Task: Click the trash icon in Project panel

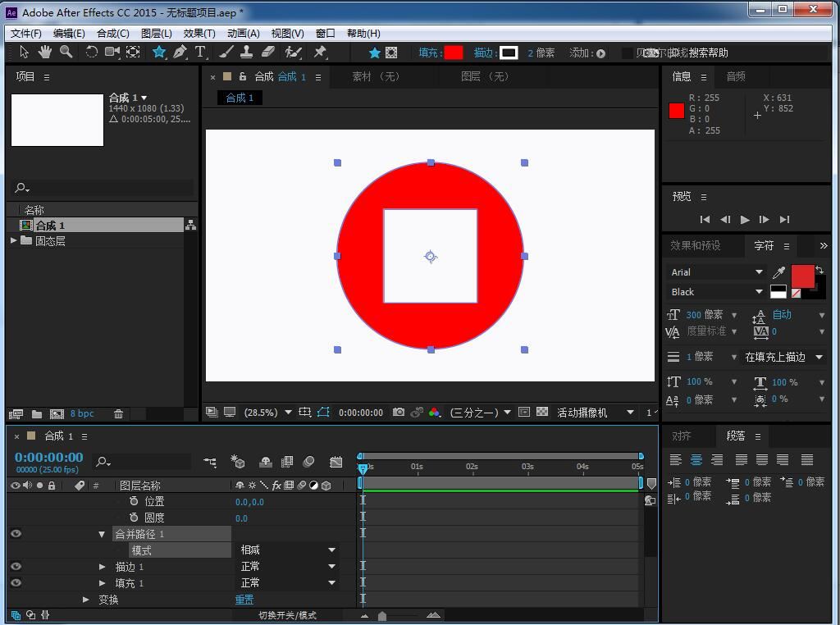Action: click(x=118, y=414)
